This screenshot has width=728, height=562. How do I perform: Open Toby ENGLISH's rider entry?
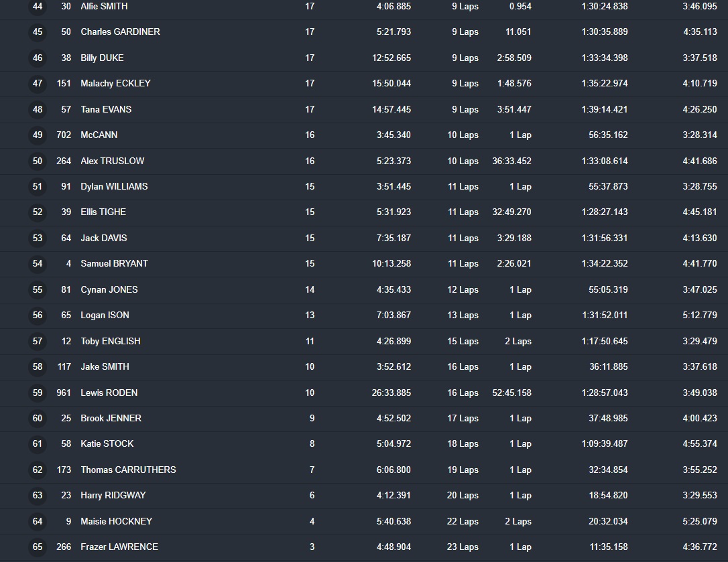111,341
